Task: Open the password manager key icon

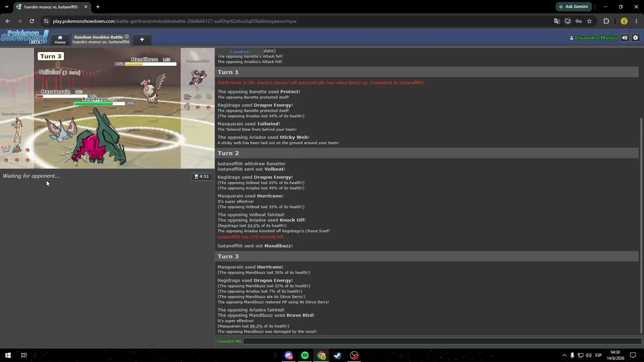Action: click(579, 21)
